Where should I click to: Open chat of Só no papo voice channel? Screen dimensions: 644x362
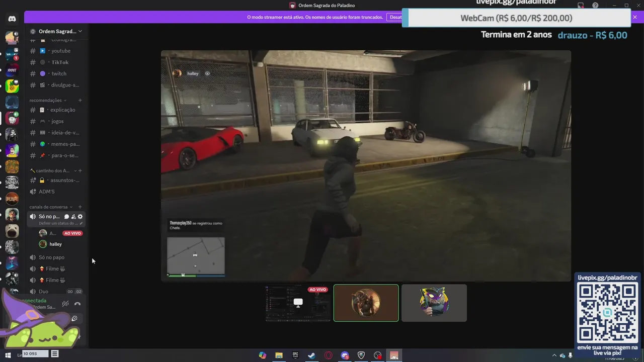66,217
